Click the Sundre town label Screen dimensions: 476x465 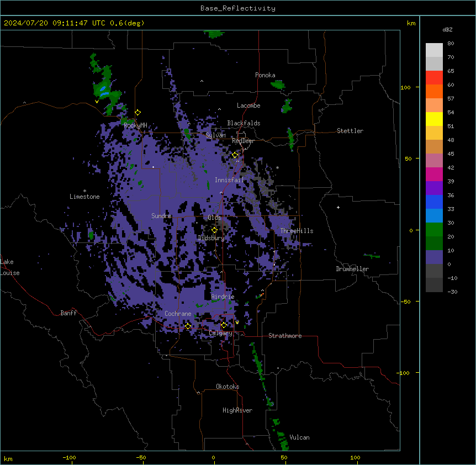(161, 216)
